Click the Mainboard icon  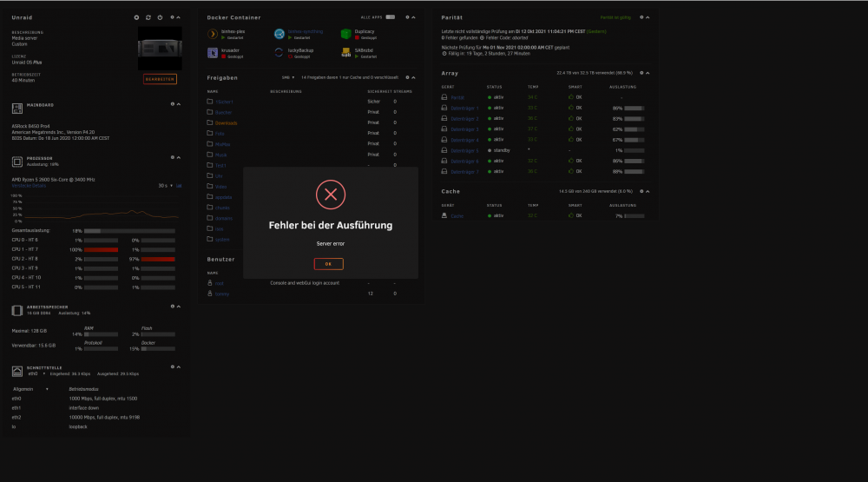coord(17,108)
